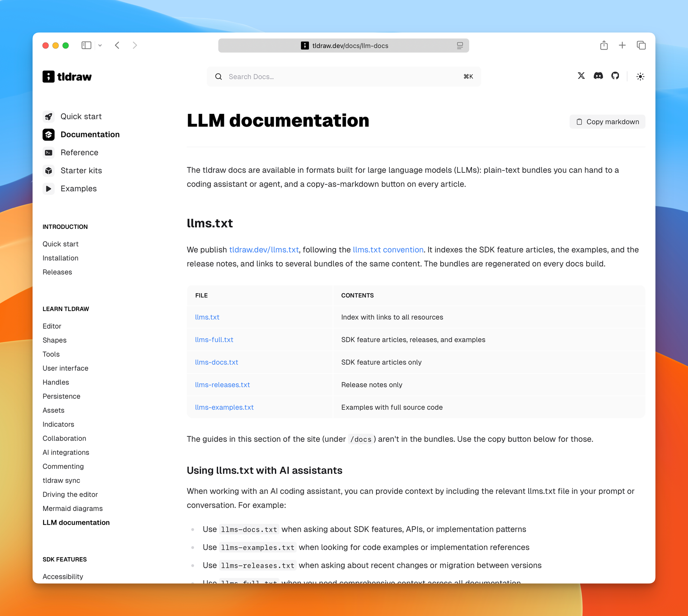Toggle light/dark theme sun icon
The image size is (688, 616).
(640, 76)
